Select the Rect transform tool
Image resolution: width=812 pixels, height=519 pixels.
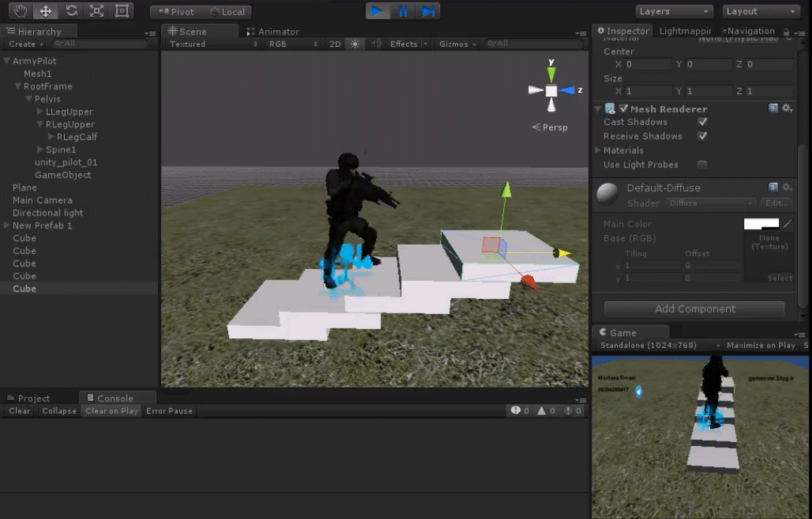coord(122,11)
